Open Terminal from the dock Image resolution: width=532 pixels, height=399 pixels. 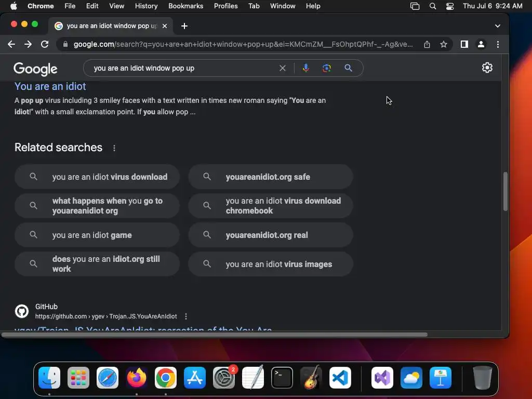282,378
